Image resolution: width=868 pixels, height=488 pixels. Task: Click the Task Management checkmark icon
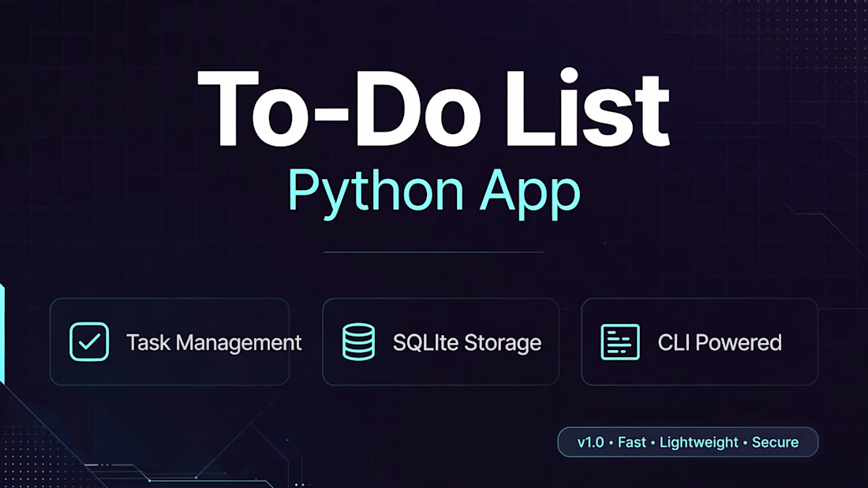pos(89,342)
